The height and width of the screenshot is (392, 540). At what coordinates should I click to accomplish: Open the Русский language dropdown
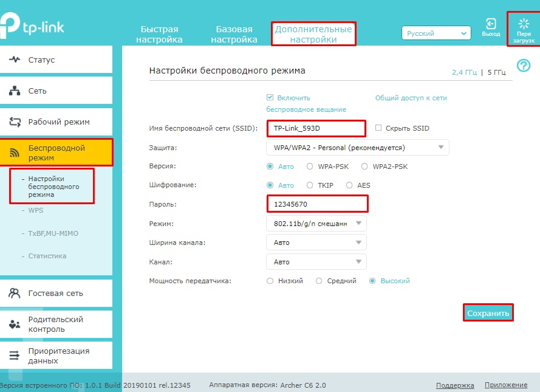pos(436,33)
